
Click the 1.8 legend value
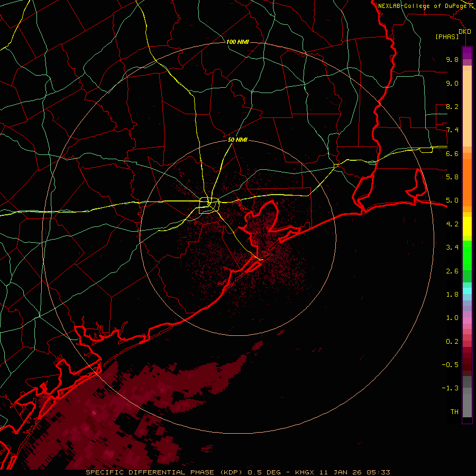[452, 295]
